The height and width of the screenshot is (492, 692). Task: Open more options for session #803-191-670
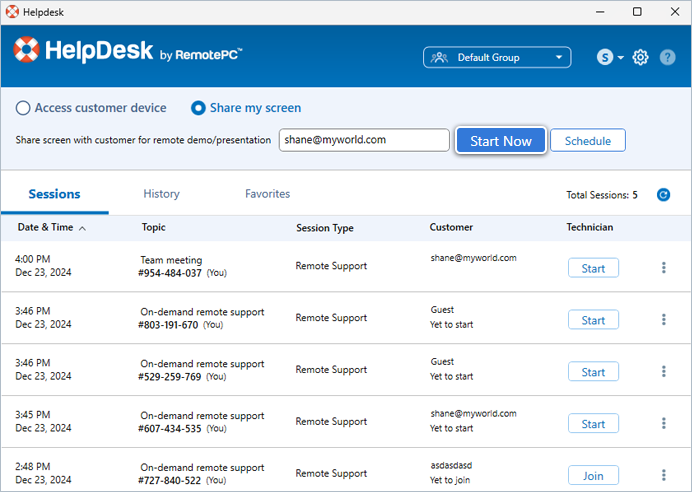click(x=663, y=320)
